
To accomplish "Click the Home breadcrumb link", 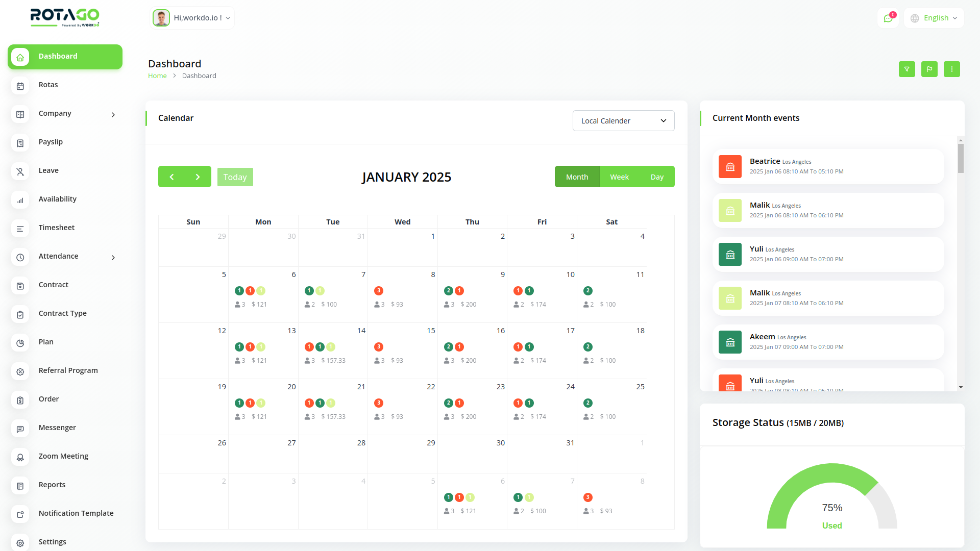I will [x=157, y=76].
